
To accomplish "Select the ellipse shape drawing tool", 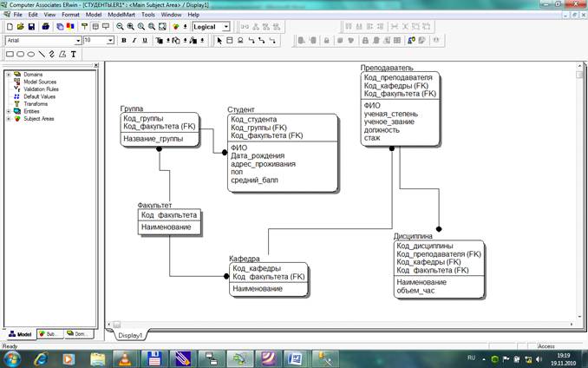I will pyautogui.click(x=30, y=54).
